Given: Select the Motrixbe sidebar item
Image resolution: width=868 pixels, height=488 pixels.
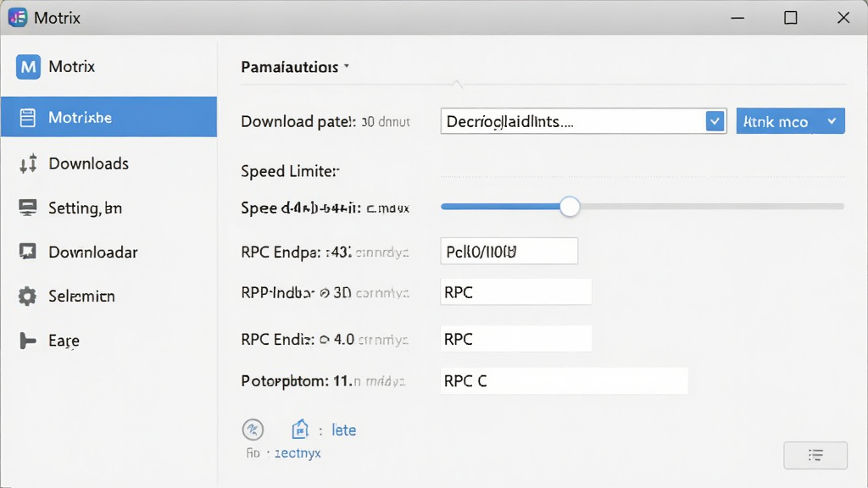Looking at the screenshot, I should pos(108,117).
